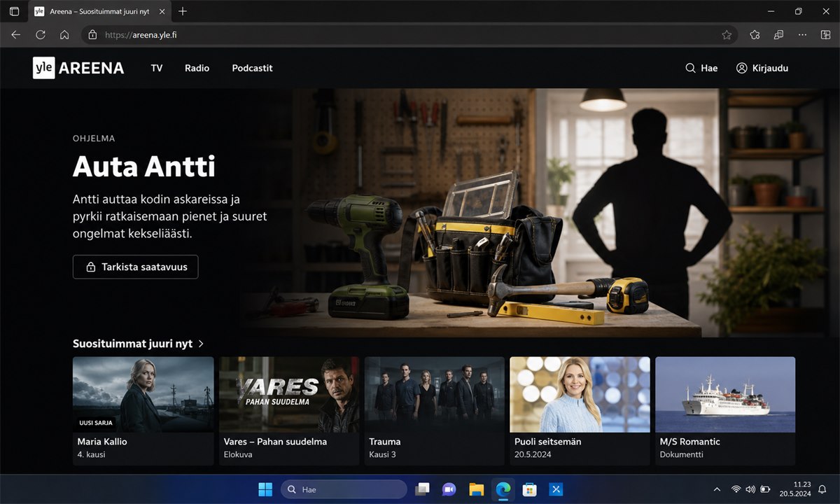
Task: Open the Maria Kallio thumbnail
Action: pos(143,394)
